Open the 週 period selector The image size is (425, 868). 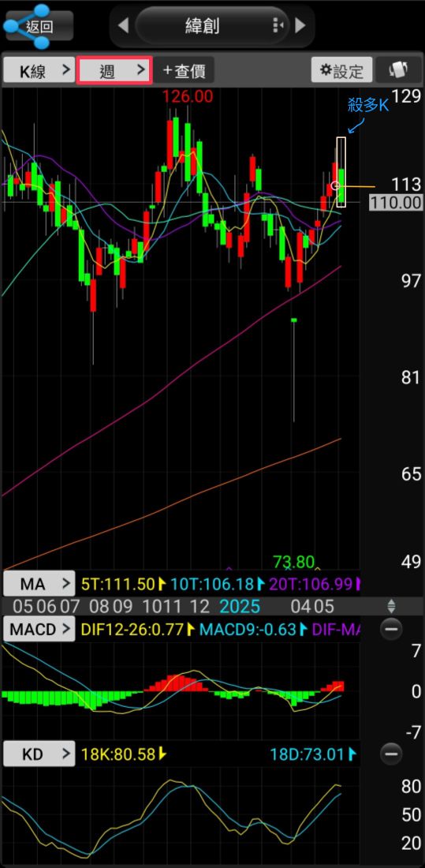[x=114, y=70]
